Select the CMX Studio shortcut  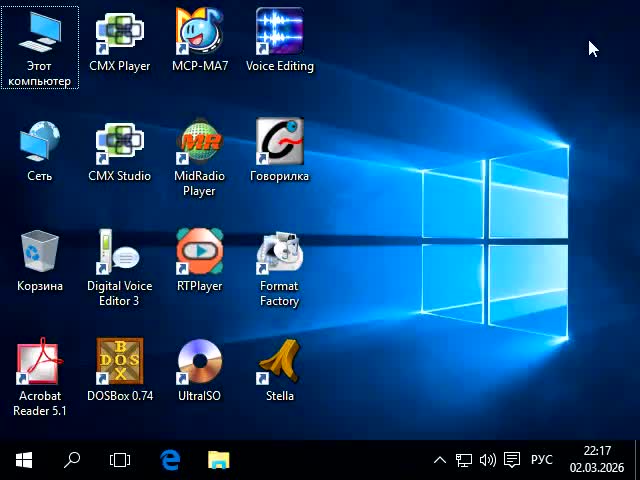[119, 143]
